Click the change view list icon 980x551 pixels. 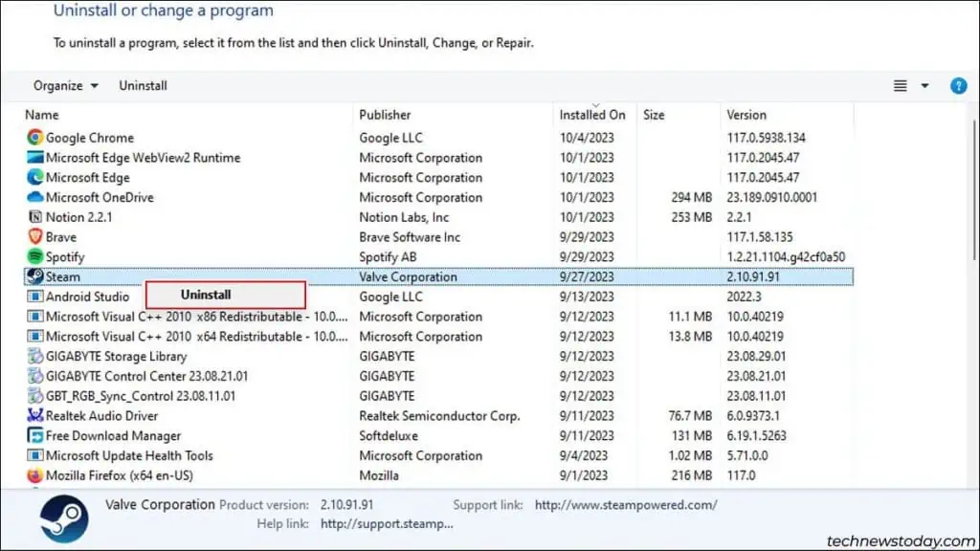900,85
